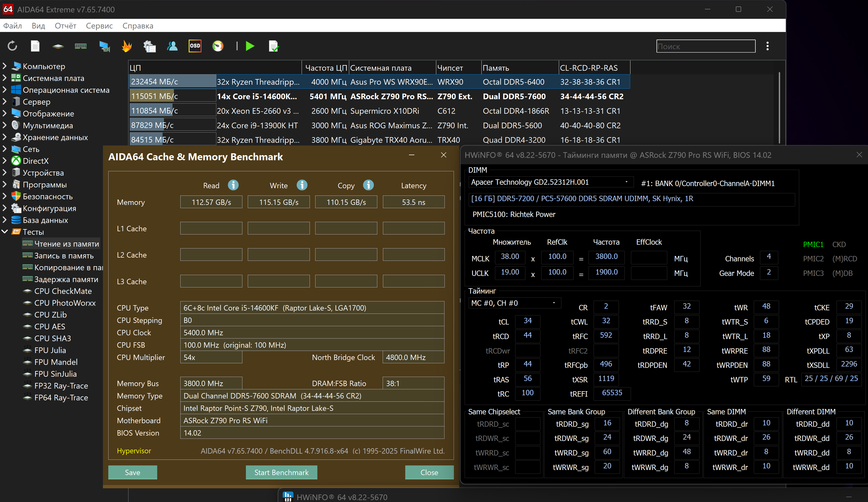The width and height of the screenshot is (868, 502).
Task: Open the Сервис menu
Action: point(99,26)
